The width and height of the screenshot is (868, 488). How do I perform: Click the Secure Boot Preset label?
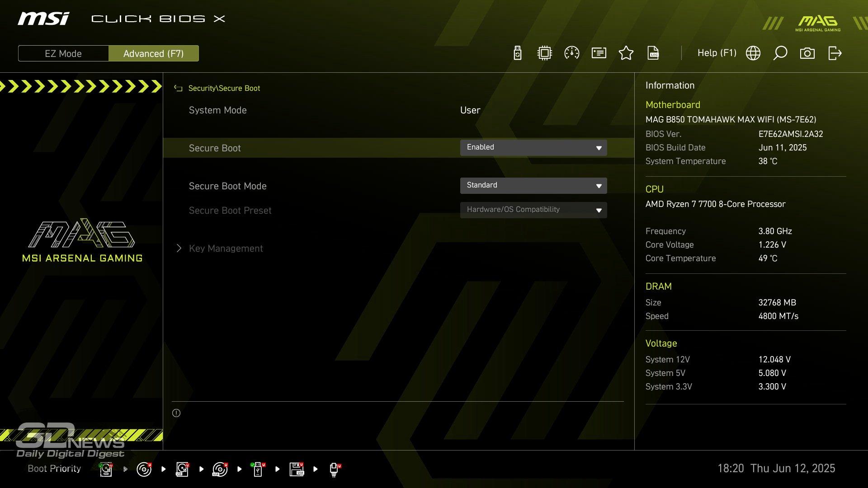point(230,211)
